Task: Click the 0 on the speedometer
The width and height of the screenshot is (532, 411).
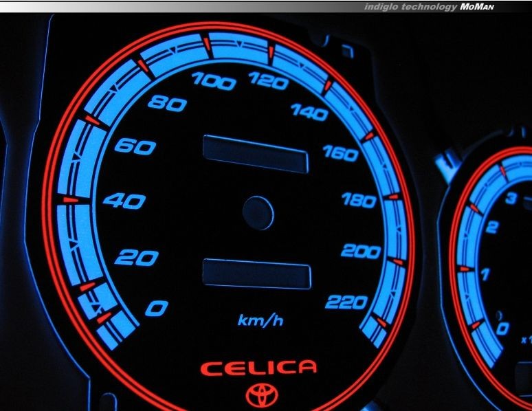Action: click(157, 308)
